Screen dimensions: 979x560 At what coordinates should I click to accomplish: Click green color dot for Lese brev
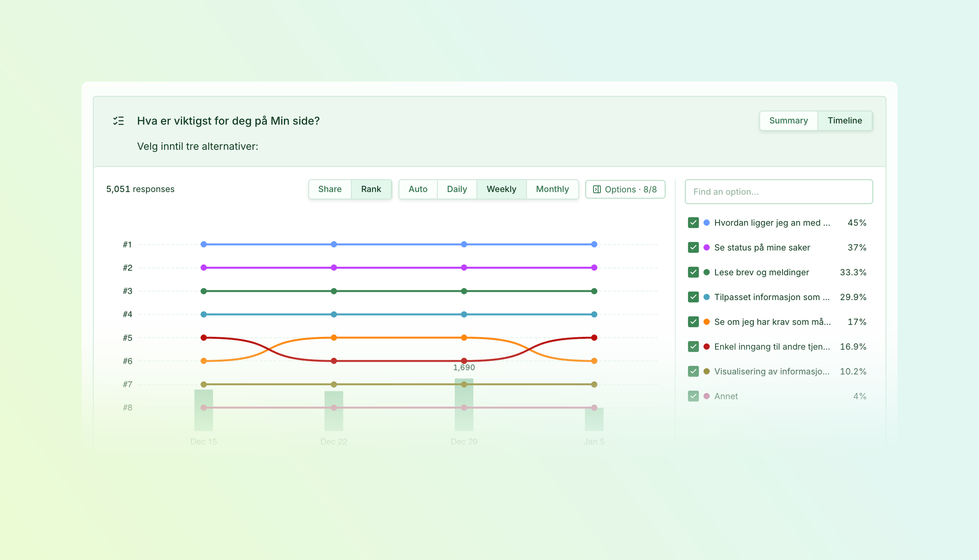pyautogui.click(x=706, y=272)
